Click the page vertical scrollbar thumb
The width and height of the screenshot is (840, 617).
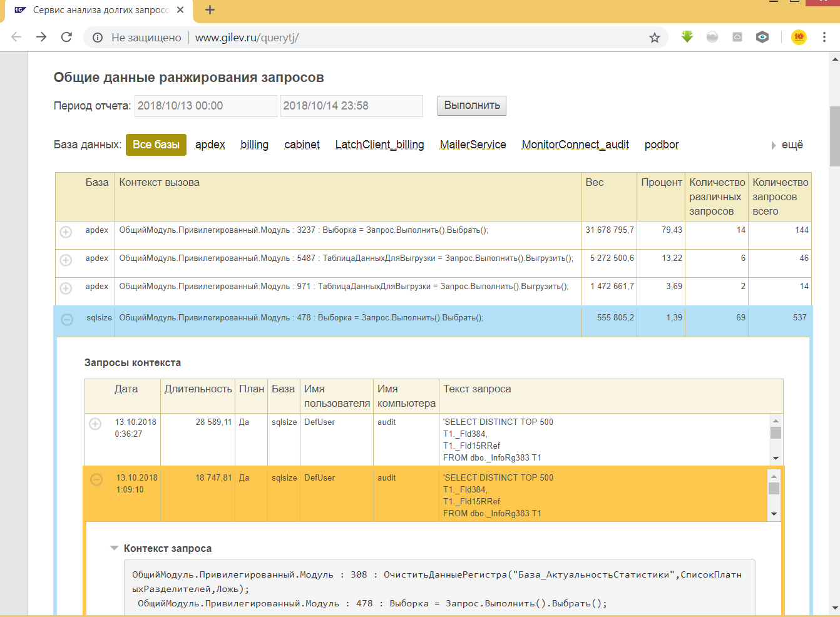834,136
